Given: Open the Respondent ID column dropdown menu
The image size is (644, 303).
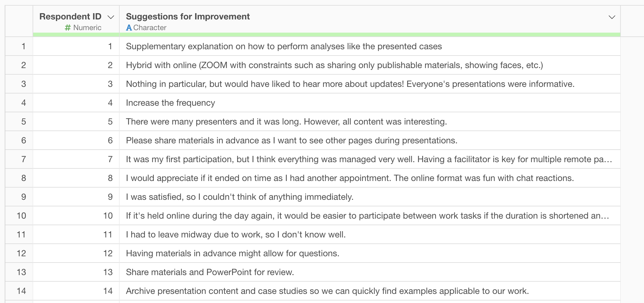Looking at the screenshot, I should [x=111, y=17].
